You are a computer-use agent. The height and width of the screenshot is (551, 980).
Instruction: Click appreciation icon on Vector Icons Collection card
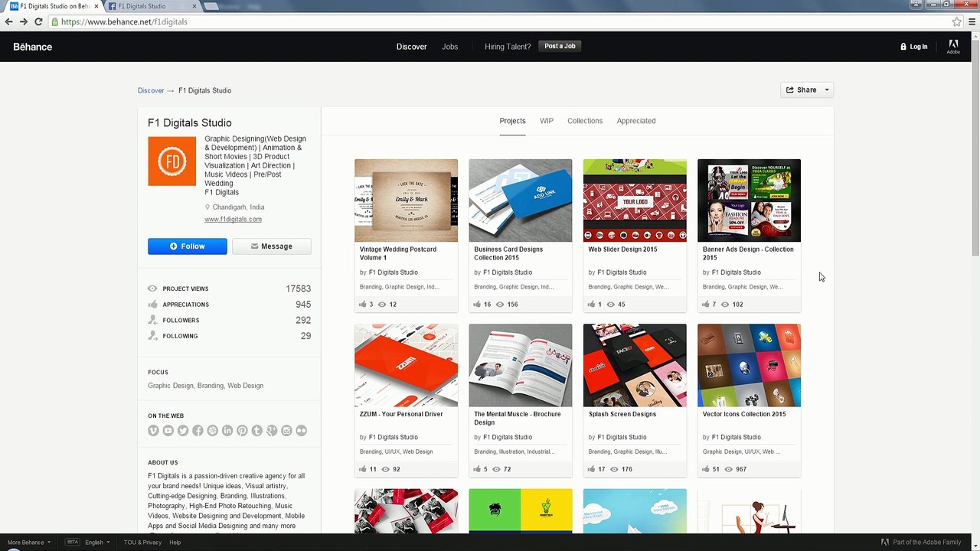(706, 469)
